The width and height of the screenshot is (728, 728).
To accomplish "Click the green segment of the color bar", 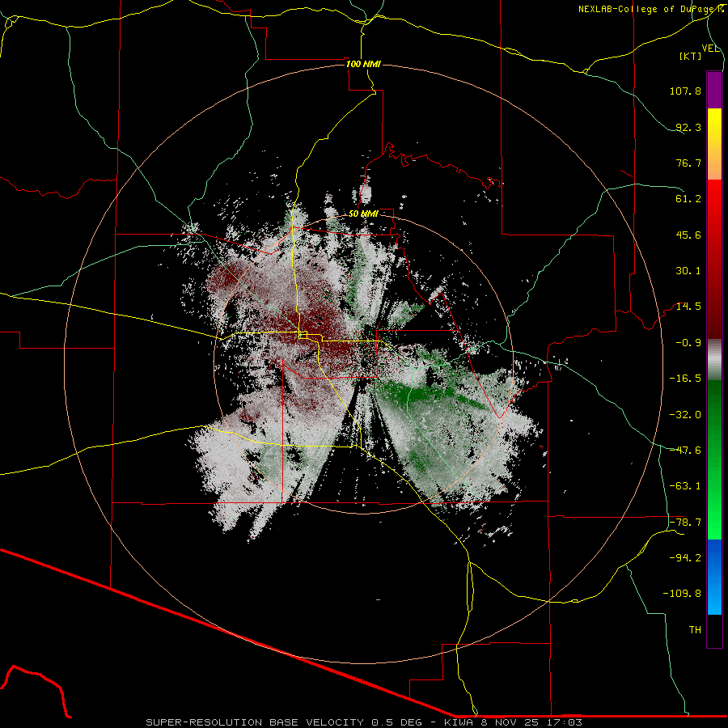I will pos(714,459).
